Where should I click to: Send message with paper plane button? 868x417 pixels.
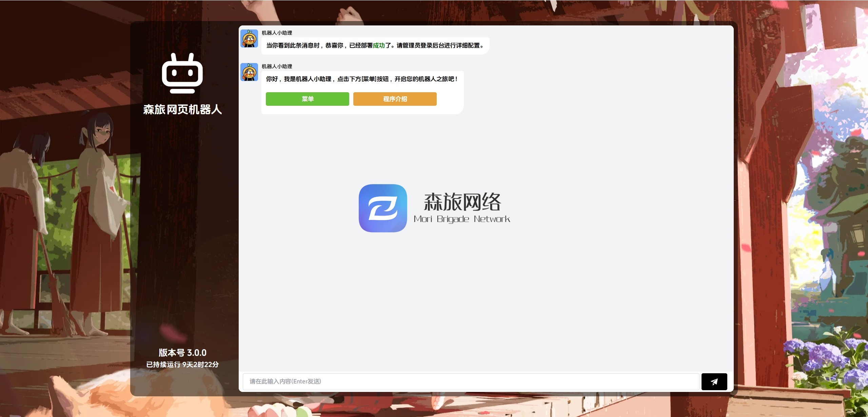pyautogui.click(x=714, y=381)
